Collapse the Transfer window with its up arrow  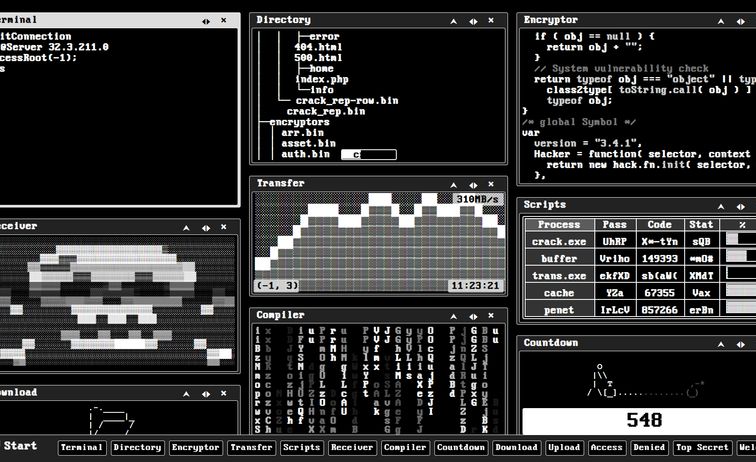(x=453, y=184)
